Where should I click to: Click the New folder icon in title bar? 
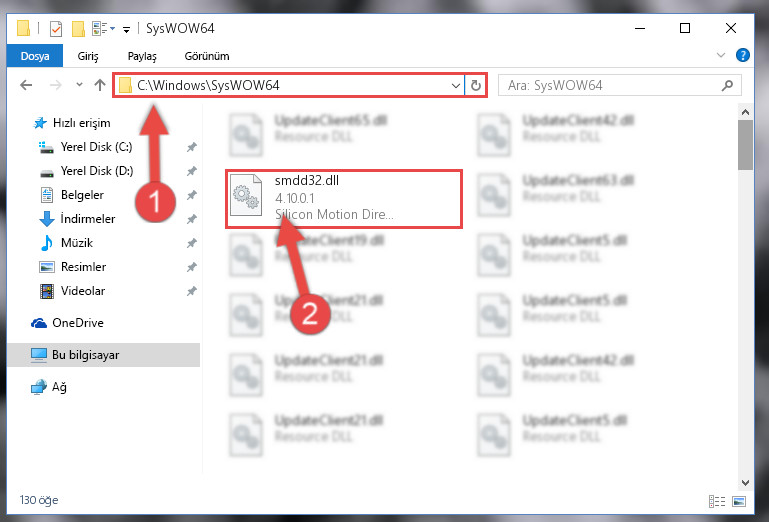tap(78, 29)
